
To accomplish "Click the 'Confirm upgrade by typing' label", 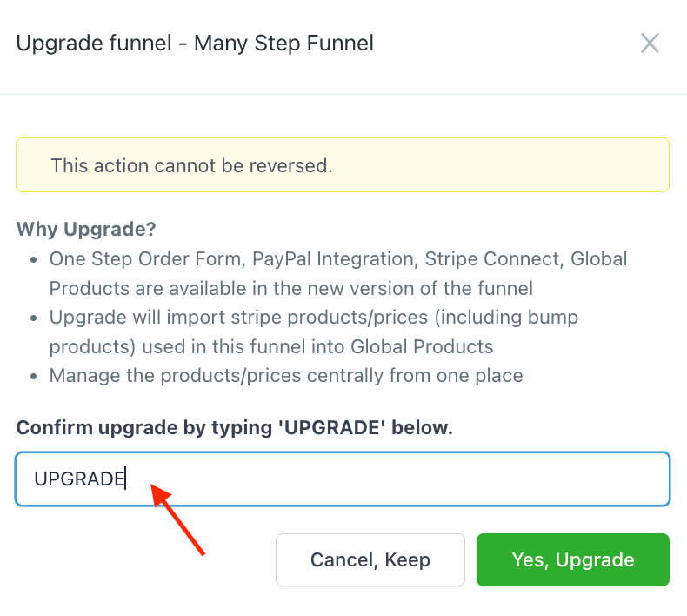I will (234, 428).
